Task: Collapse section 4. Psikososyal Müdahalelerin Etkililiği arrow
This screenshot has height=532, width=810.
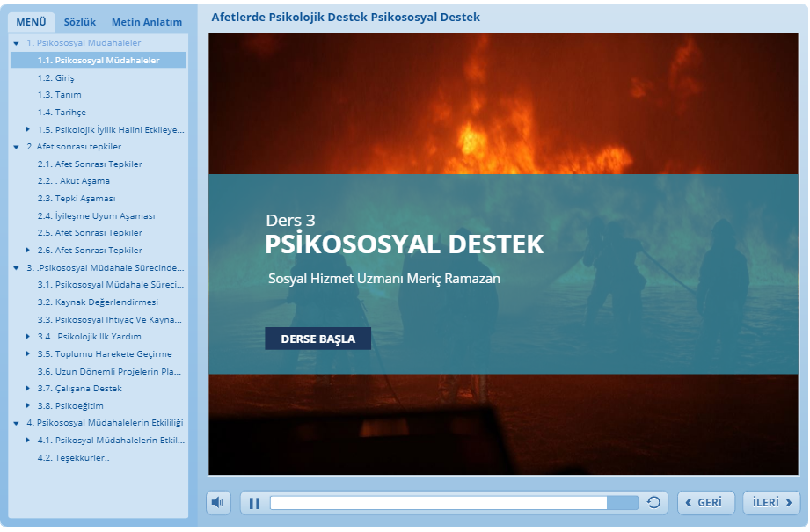Action: [x=16, y=423]
